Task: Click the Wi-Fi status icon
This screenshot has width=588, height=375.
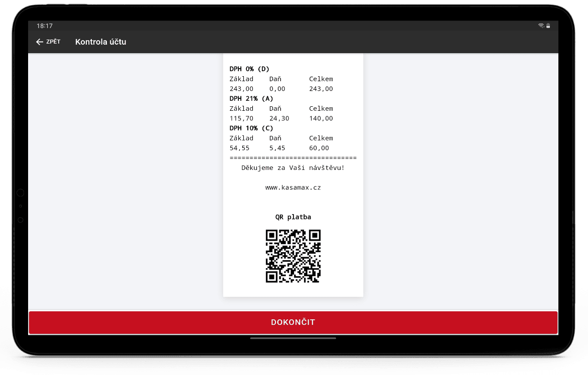Action: 541,26
